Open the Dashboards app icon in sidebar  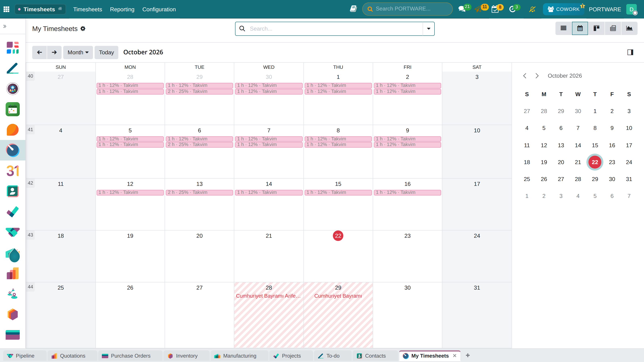pos(13,48)
